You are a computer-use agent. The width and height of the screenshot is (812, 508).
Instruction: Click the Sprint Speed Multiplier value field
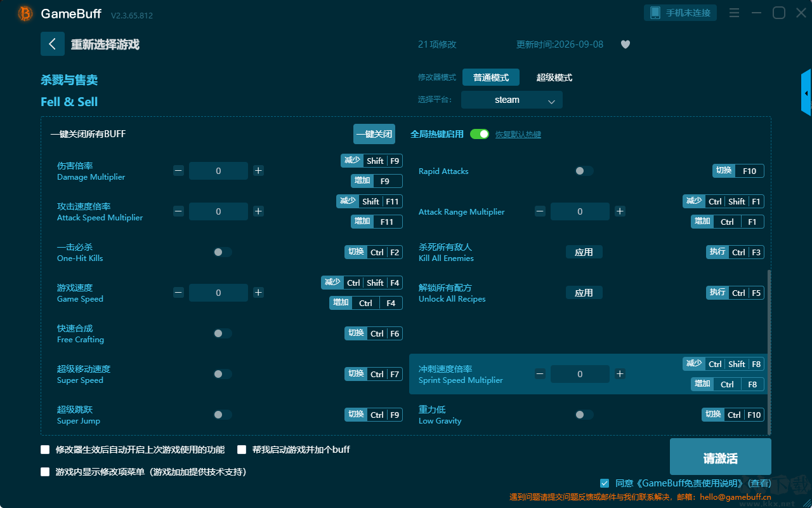pyautogui.click(x=580, y=374)
